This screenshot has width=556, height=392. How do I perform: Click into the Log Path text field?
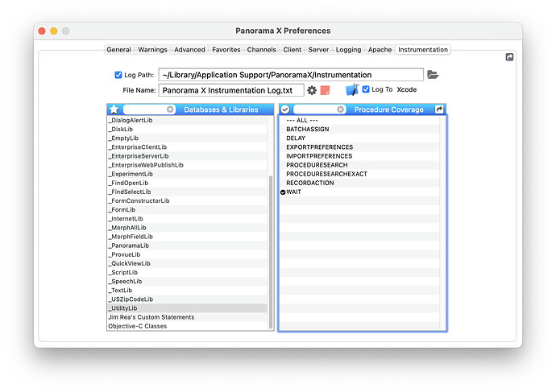(291, 75)
